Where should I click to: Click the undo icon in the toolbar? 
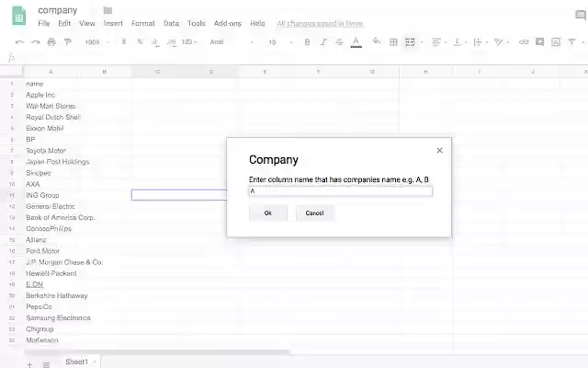pyautogui.click(x=19, y=42)
